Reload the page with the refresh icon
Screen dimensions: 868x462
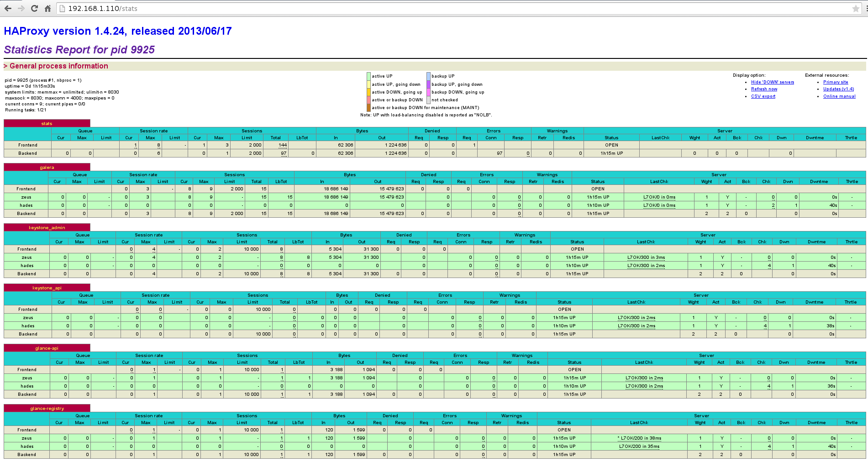(34, 8)
